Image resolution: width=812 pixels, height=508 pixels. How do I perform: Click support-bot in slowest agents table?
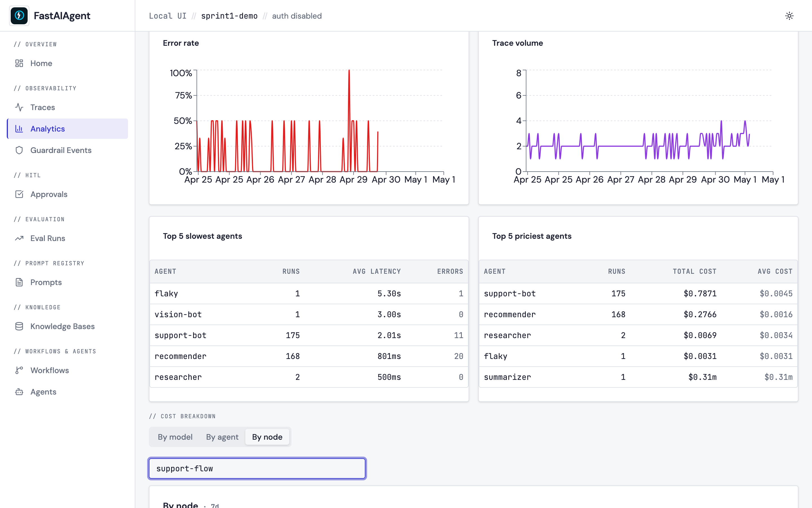click(309, 335)
